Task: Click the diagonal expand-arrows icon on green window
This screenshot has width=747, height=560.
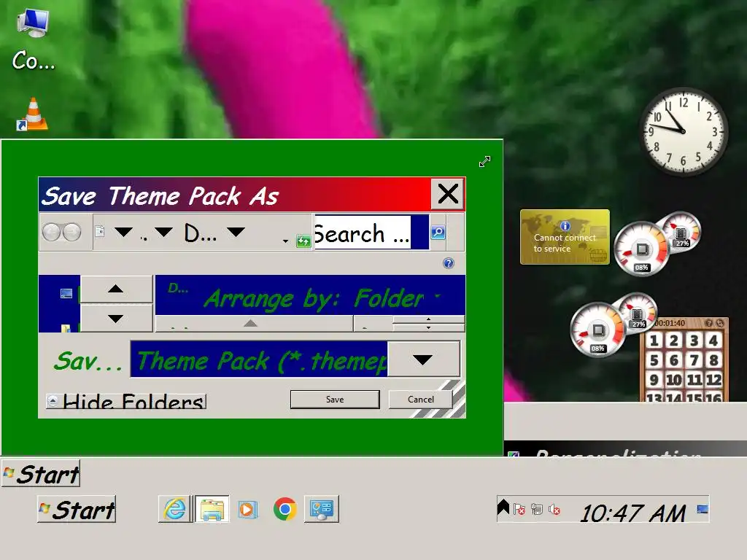Action: (484, 161)
